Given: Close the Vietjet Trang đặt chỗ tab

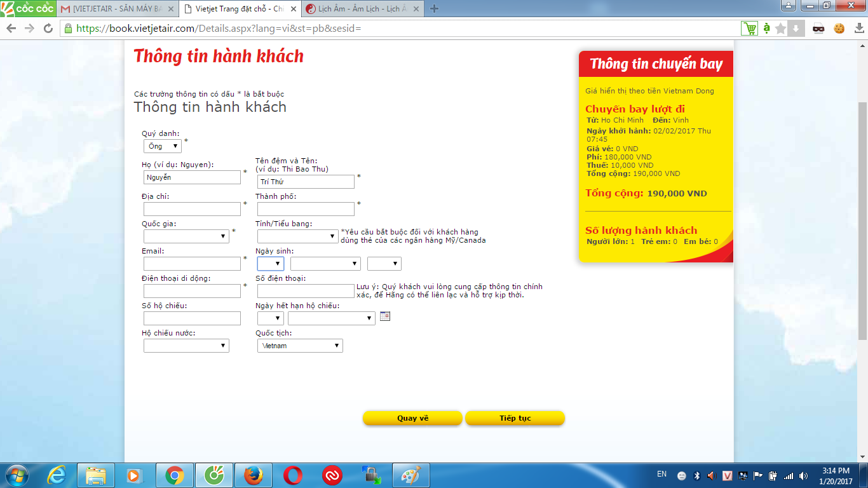Looking at the screenshot, I should click(295, 9).
